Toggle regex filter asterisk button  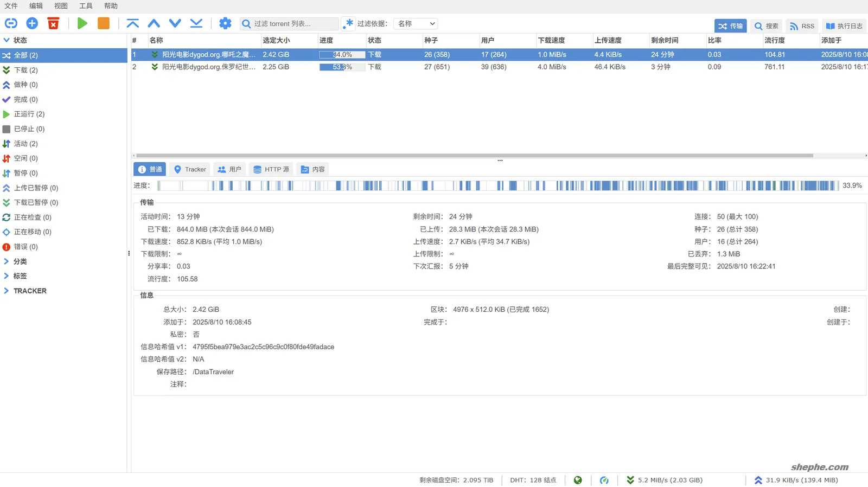(348, 24)
